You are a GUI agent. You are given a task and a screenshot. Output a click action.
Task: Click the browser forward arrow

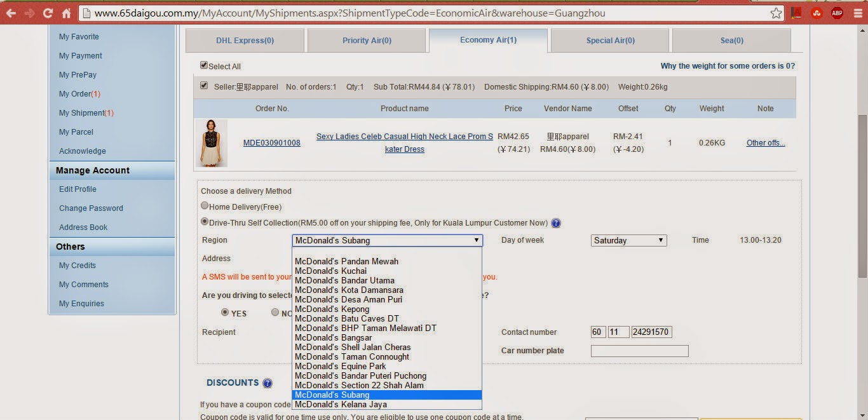click(x=29, y=13)
